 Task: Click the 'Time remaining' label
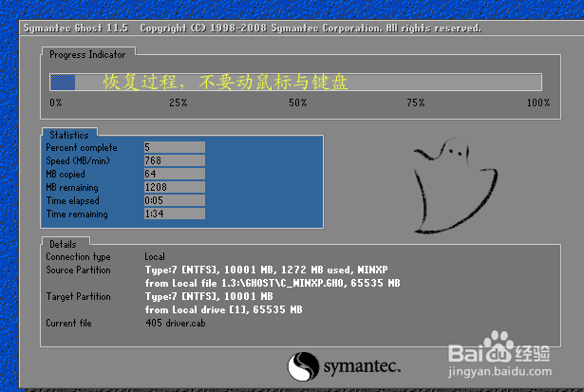(77, 215)
